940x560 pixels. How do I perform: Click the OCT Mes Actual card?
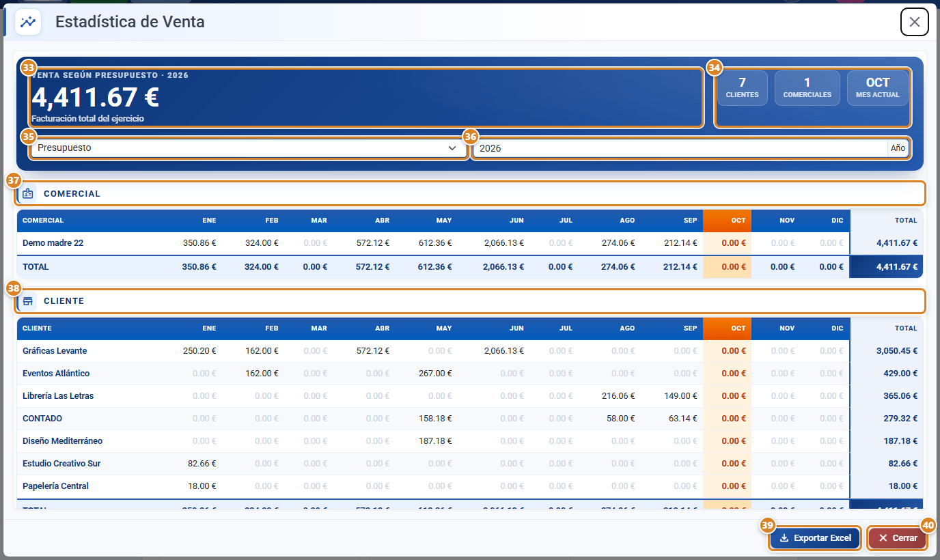point(878,88)
